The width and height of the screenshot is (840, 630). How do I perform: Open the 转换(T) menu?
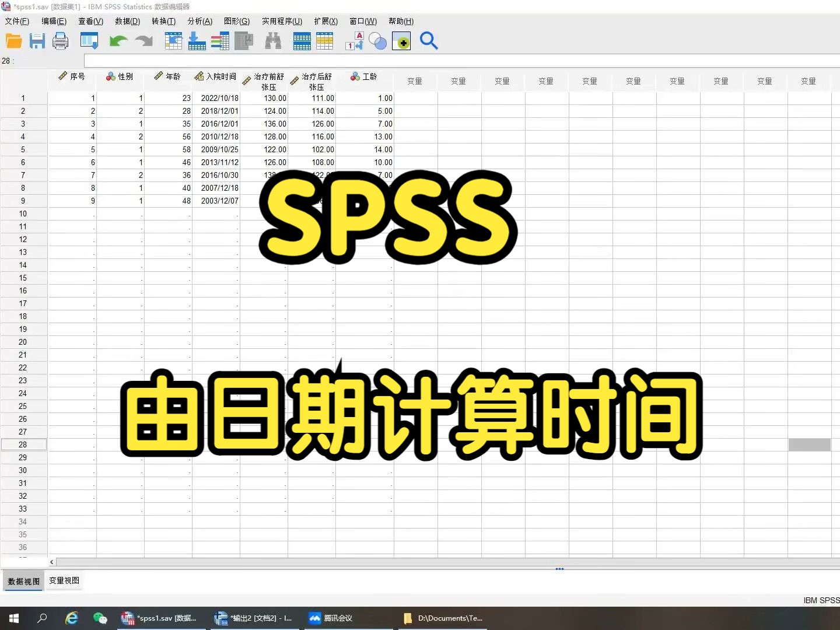coord(163,21)
